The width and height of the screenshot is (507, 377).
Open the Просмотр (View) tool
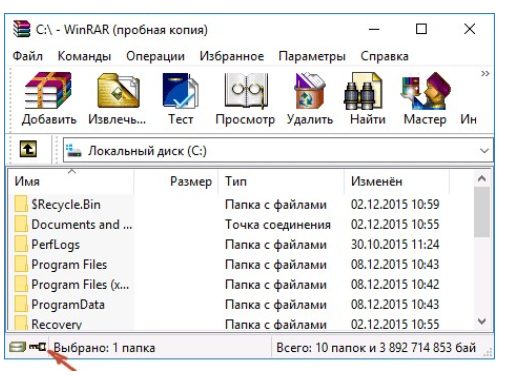[x=246, y=90]
